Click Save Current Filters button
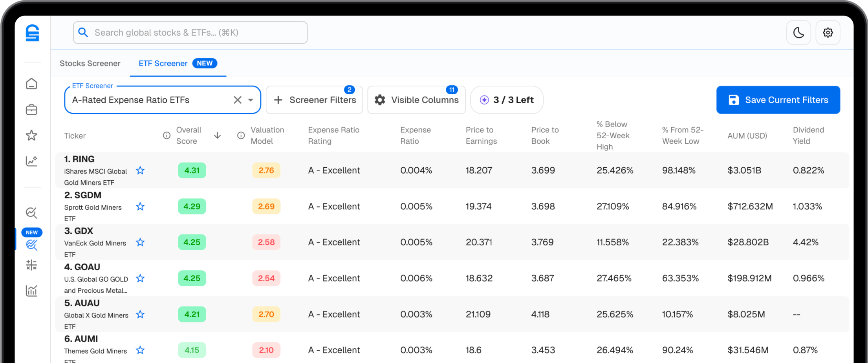 tap(778, 100)
